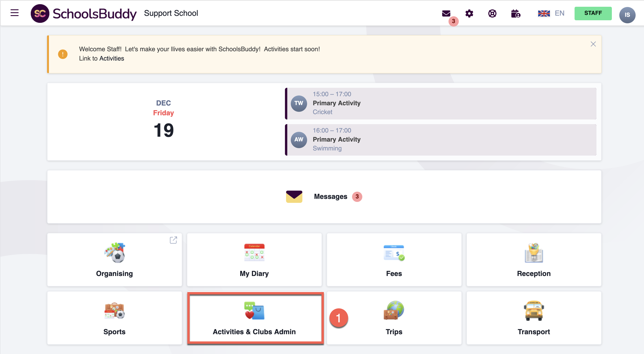Dismiss the welcome banner
Viewport: 644px width, 354px height.
point(593,44)
